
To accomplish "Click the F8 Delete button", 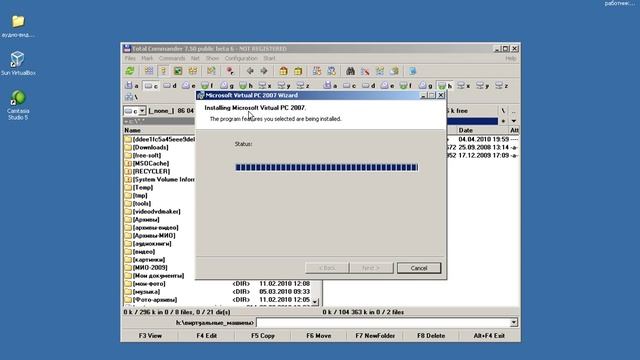I will pos(431,336).
